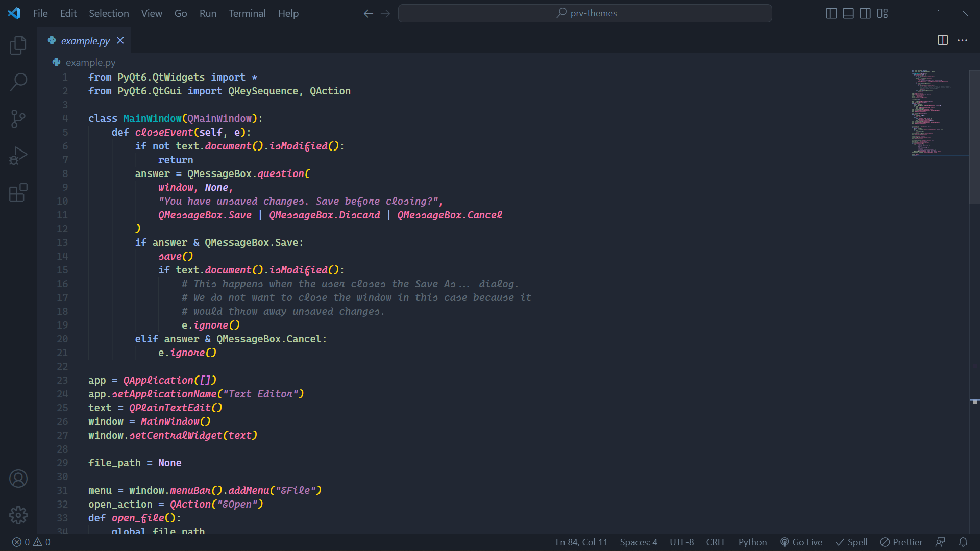This screenshot has height=551, width=980.
Task: Select the example.py editor tab
Action: coord(85,41)
